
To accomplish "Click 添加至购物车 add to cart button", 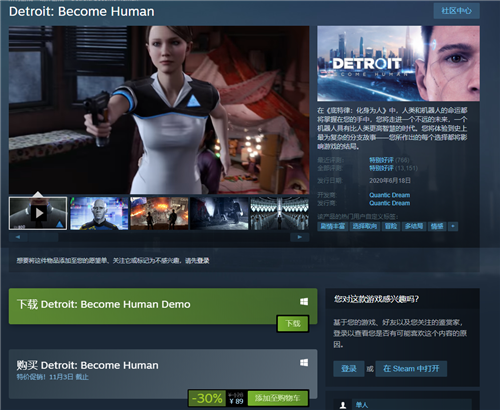I will pos(278,398).
